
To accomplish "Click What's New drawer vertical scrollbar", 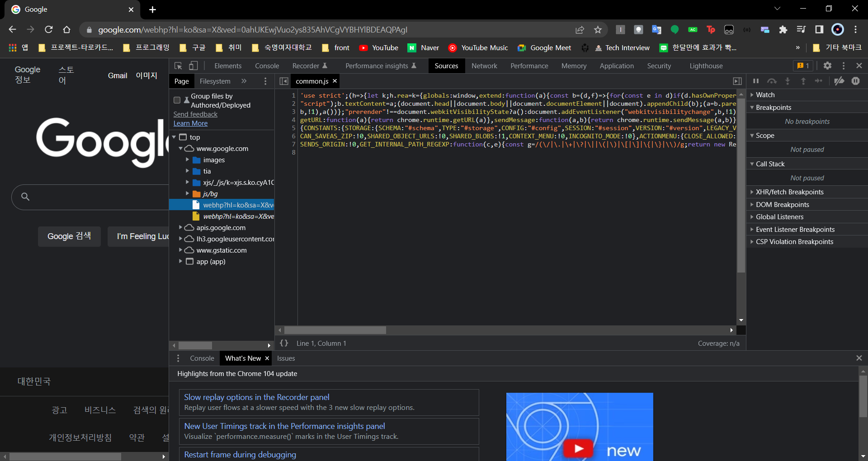I will click(x=863, y=397).
